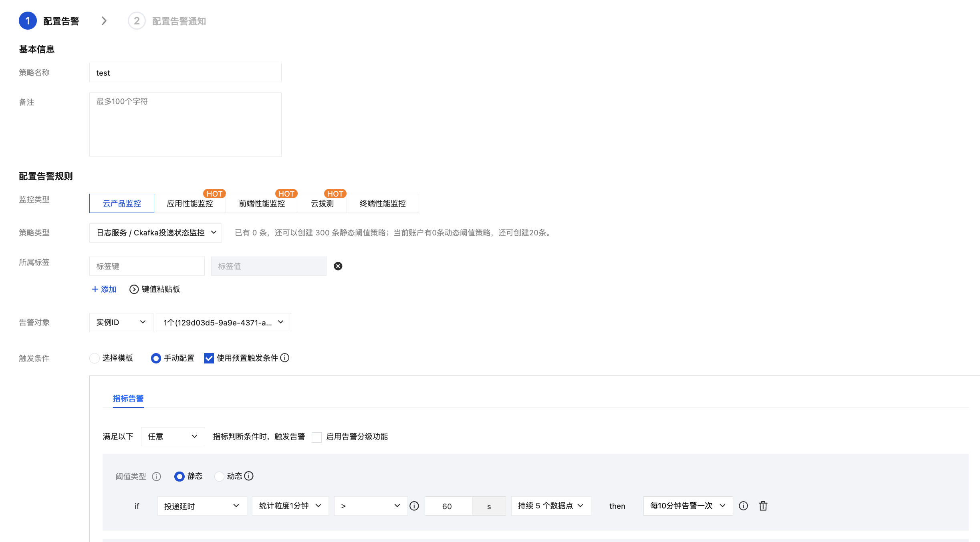This screenshot has height=542, width=980.
Task: Delete the alarm rule with trash icon
Action: tap(763, 506)
